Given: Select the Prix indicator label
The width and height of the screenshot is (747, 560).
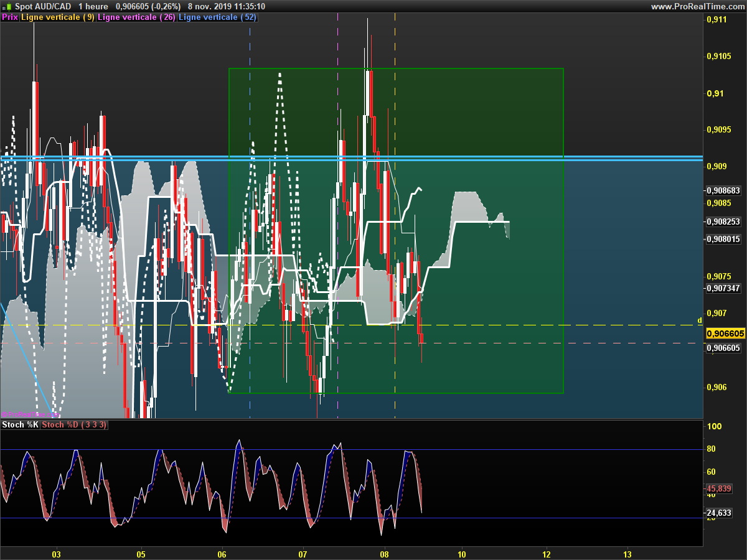Looking at the screenshot, I should (x=10, y=17).
